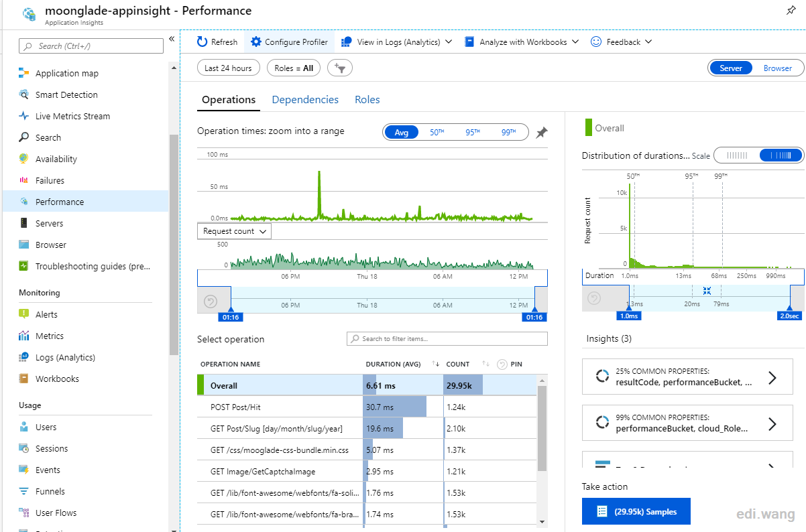806x532 pixels.
Task: Switch the chart to the 99th percentile
Action: click(x=509, y=133)
